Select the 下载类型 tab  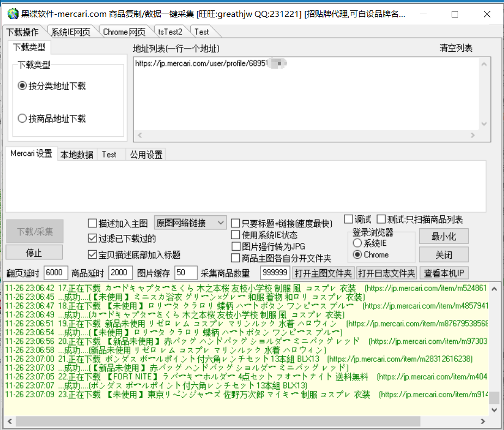click(29, 47)
